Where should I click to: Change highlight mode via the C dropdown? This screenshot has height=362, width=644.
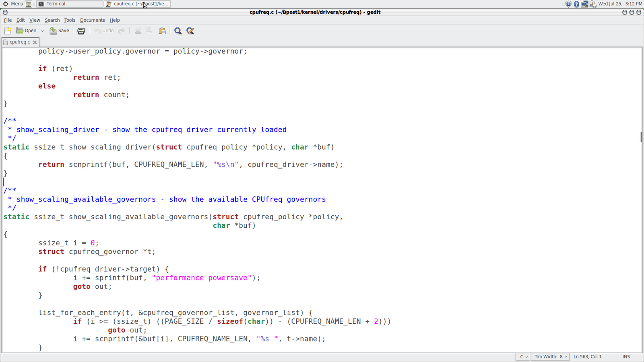[522, 356]
